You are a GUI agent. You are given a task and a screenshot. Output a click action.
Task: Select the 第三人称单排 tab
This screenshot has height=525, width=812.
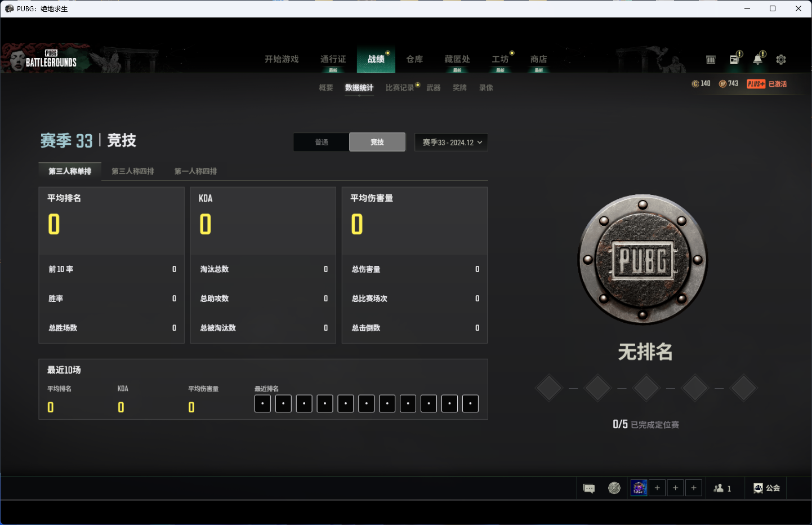pyautogui.click(x=70, y=171)
